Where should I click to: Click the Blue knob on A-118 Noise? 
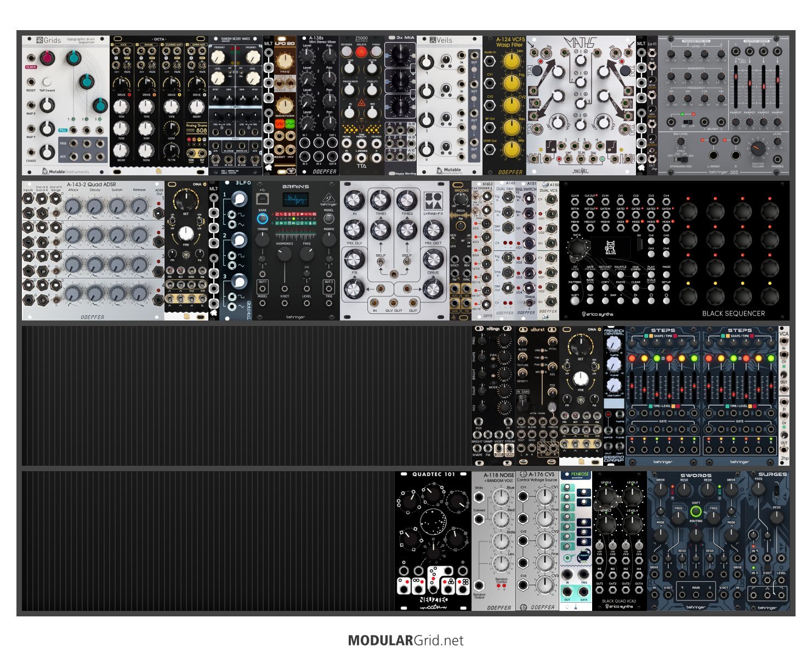[x=501, y=497]
